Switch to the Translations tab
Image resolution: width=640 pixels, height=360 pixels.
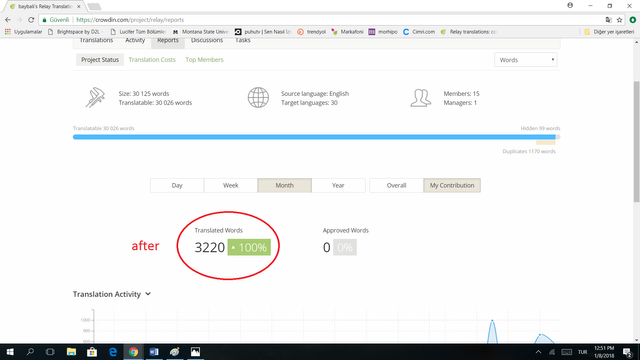[96, 41]
